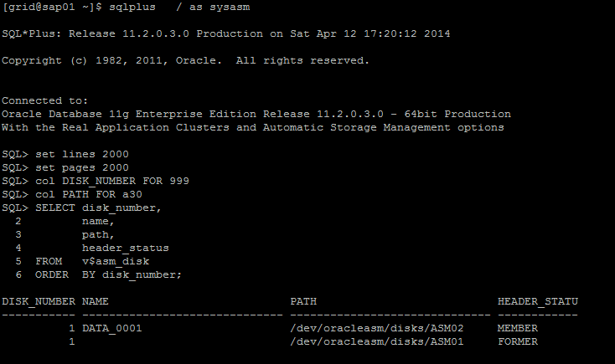This screenshot has height=364, width=615.
Task: Click the DISK_NUMBER column header
Action: (x=39, y=301)
